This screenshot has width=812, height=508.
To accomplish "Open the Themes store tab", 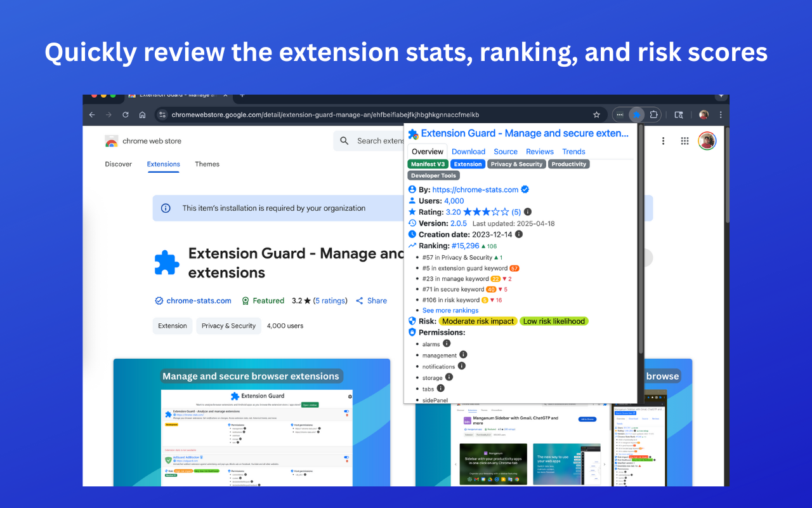I will (x=207, y=164).
